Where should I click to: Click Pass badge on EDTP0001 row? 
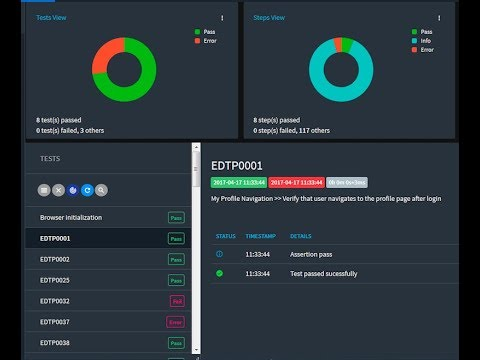pyautogui.click(x=176, y=239)
